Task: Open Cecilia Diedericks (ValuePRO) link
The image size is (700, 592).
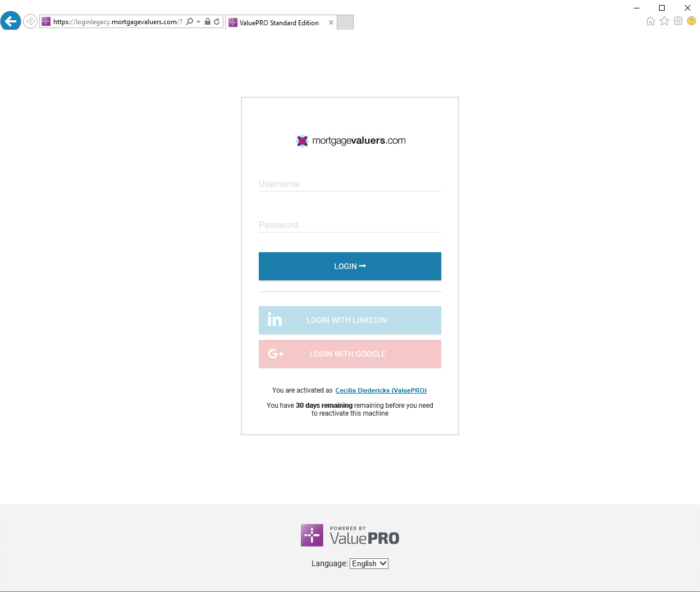Action: point(381,390)
